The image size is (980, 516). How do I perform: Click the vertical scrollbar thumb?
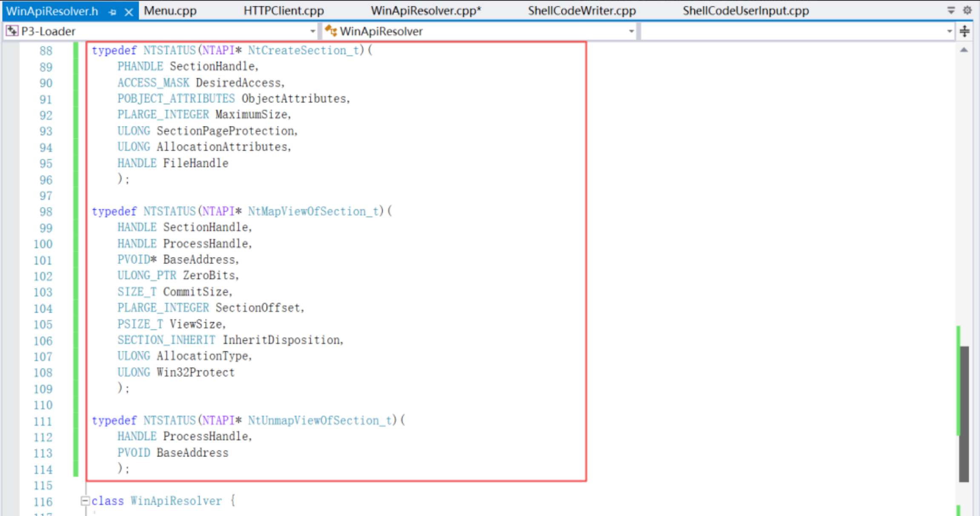[x=964, y=414]
